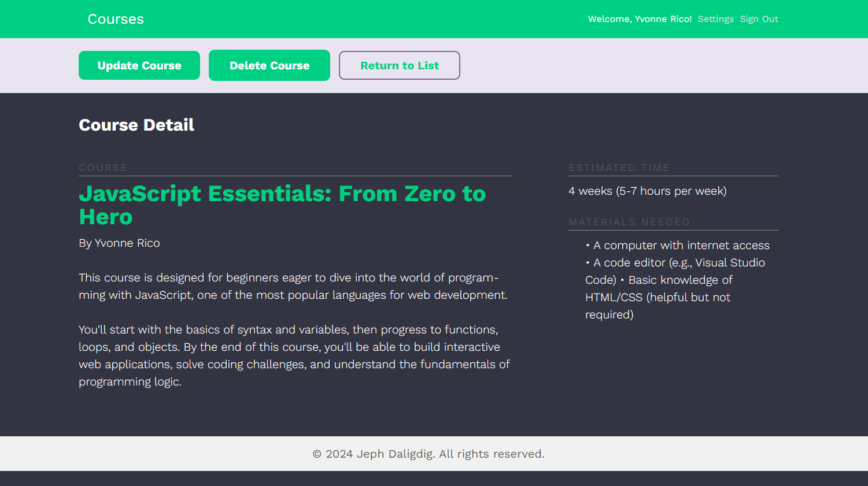This screenshot has width=868, height=486.
Task: Click the code editor materials item
Action: tap(675, 271)
